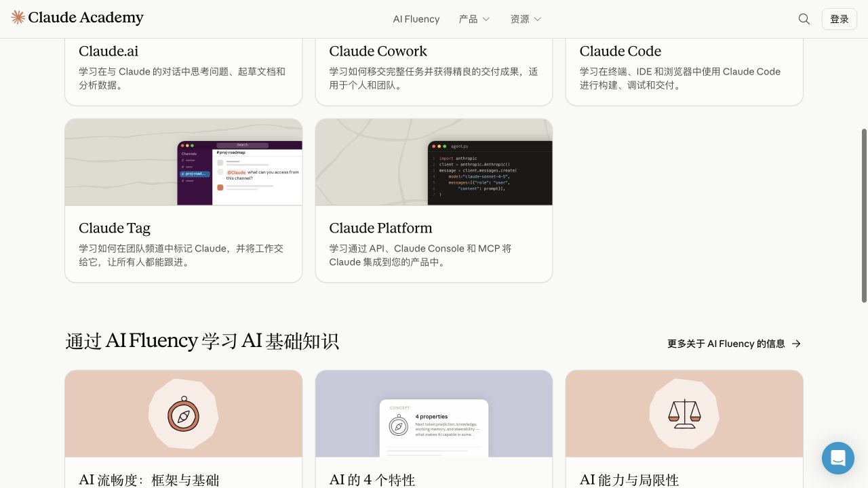Open the Claude Tag course title
868x488 pixels.
115,228
